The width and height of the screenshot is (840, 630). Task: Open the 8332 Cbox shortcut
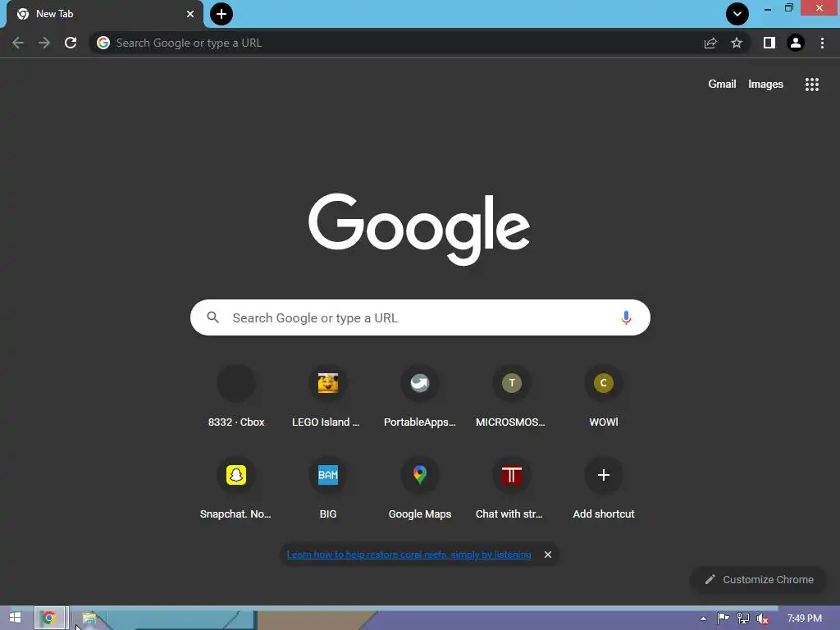tap(236, 397)
